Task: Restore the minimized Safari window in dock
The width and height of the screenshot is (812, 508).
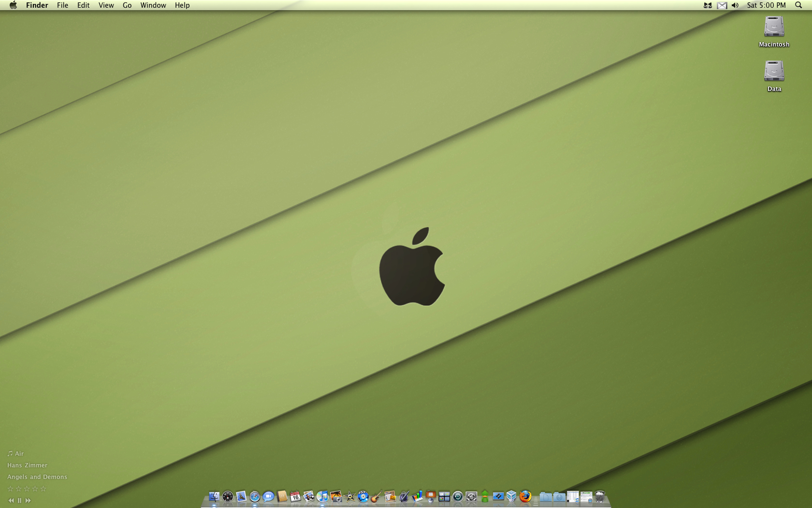Action: point(586,496)
